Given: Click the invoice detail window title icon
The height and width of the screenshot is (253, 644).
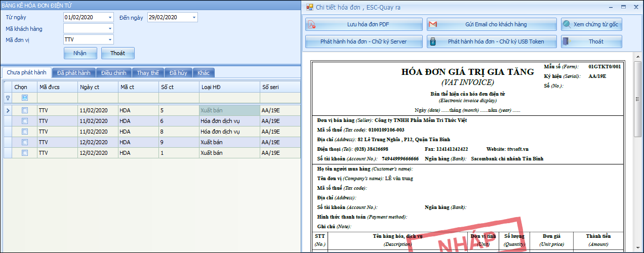Looking at the screenshot, I should [309, 7].
